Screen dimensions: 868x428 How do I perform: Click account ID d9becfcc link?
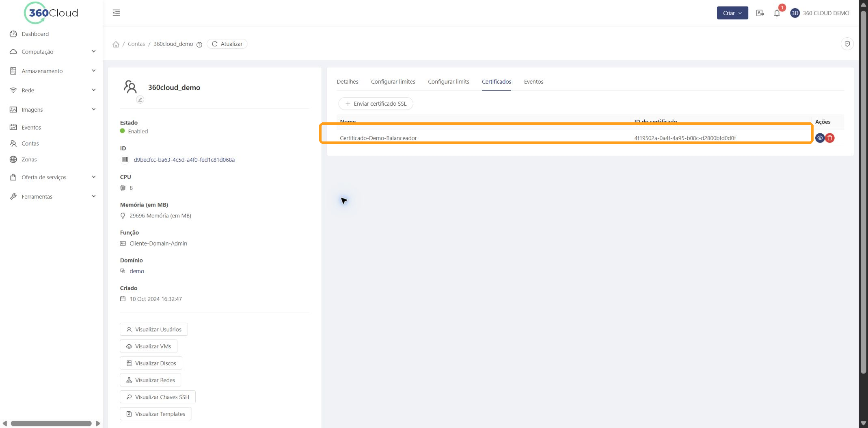pyautogui.click(x=184, y=160)
